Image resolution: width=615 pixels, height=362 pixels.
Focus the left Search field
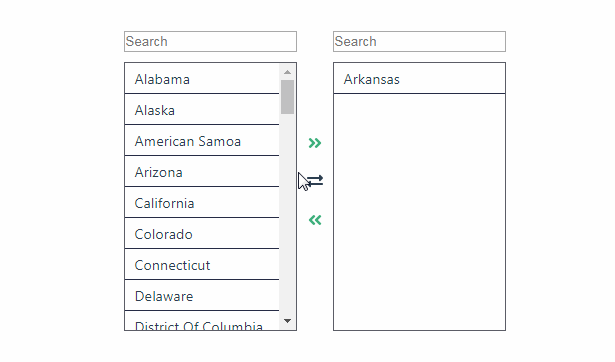click(x=210, y=42)
